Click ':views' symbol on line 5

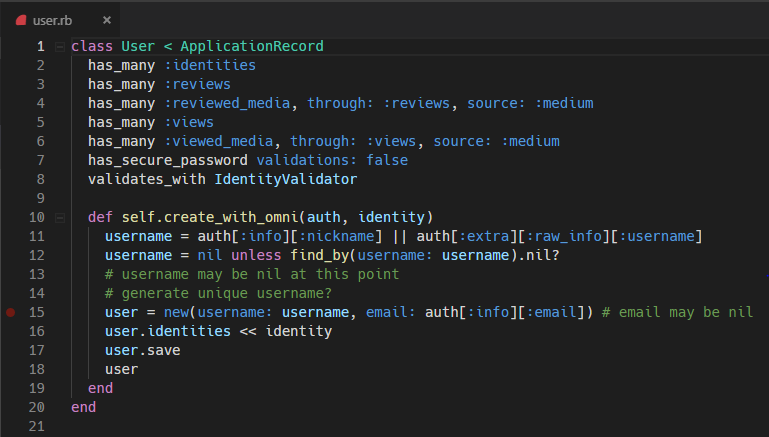tap(189, 122)
